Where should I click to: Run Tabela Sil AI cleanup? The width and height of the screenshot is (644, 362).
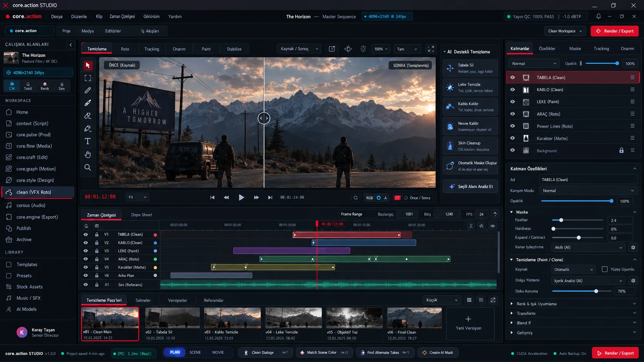pyautogui.click(x=470, y=68)
